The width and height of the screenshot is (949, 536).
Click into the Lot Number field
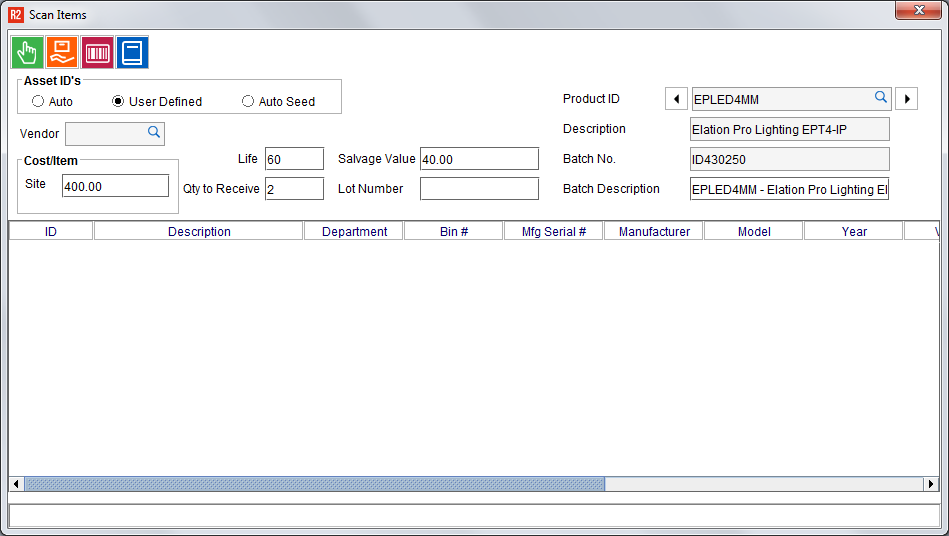pos(479,189)
